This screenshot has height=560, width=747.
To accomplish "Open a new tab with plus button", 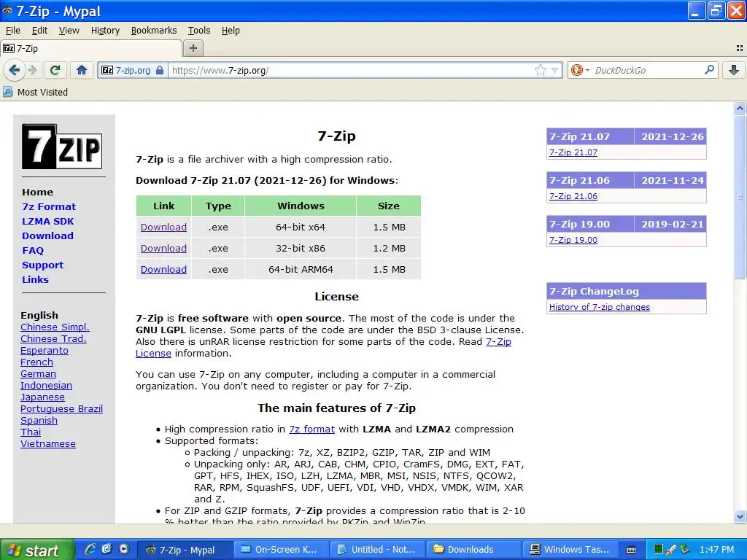I will click(193, 48).
